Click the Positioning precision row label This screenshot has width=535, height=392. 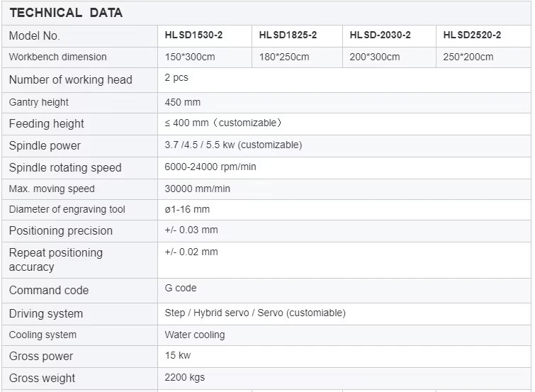(x=61, y=231)
